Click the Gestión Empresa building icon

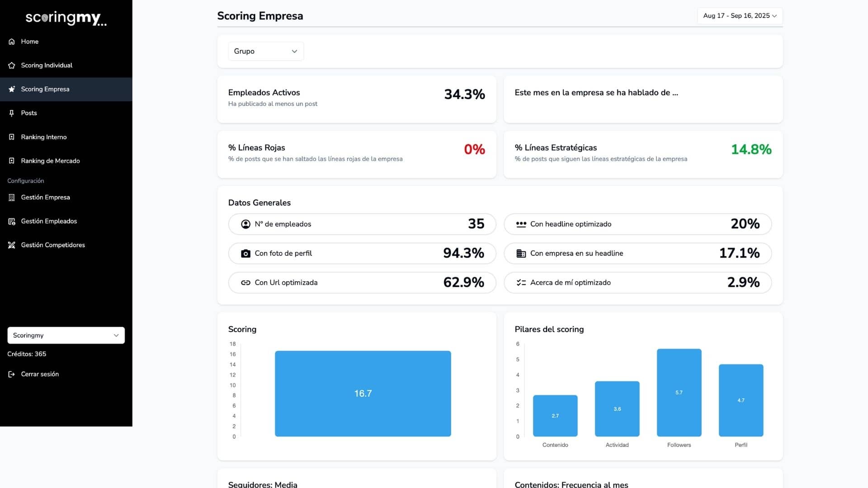[x=12, y=197]
